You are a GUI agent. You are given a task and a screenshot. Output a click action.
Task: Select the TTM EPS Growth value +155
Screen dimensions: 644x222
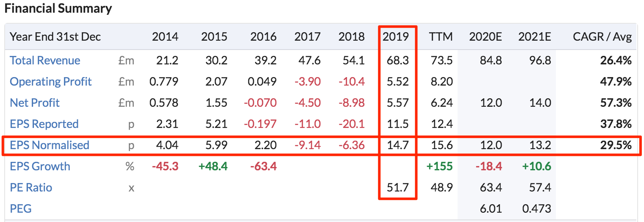tap(441, 166)
